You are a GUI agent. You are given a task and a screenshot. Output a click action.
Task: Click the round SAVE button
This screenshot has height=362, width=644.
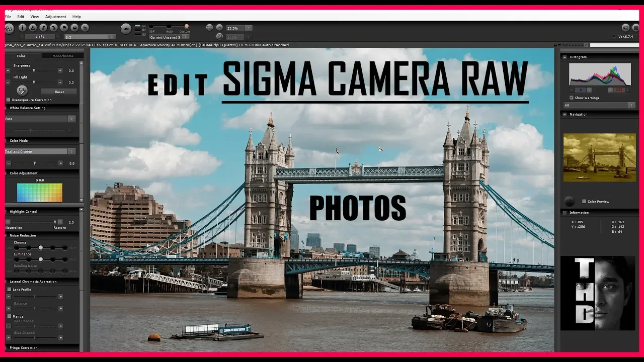[126, 29]
